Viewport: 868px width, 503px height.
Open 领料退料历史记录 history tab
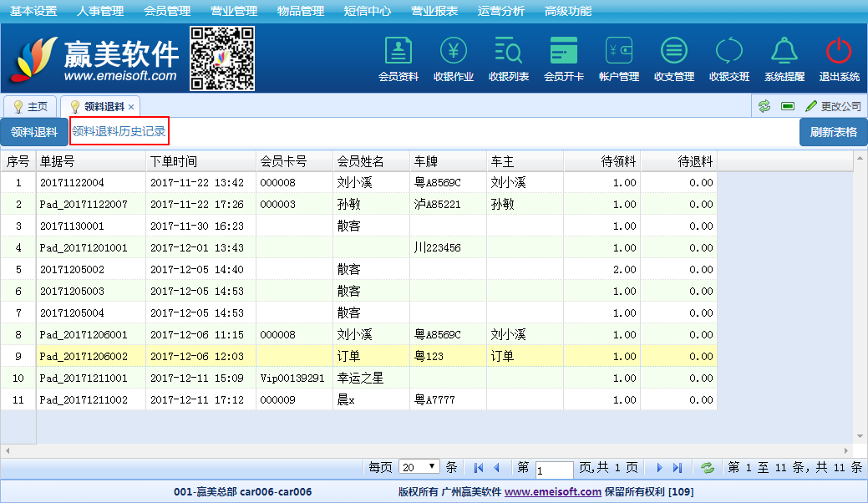(x=119, y=131)
